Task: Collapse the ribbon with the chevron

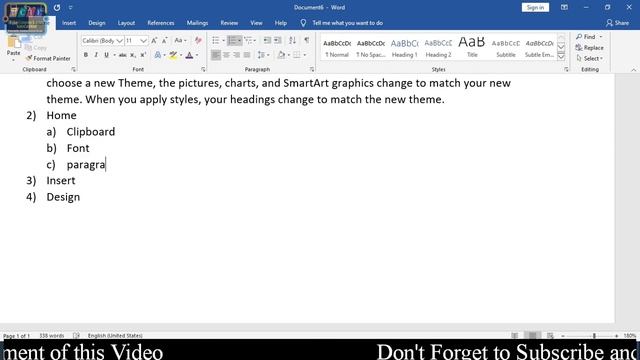Action: [x=633, y=70]
